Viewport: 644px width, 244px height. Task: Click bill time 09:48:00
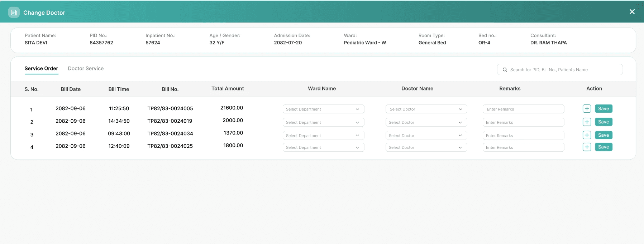tap(119, 133)
